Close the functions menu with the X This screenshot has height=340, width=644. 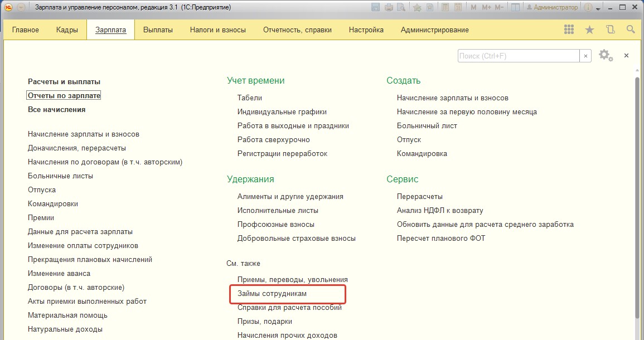point(626,55)
